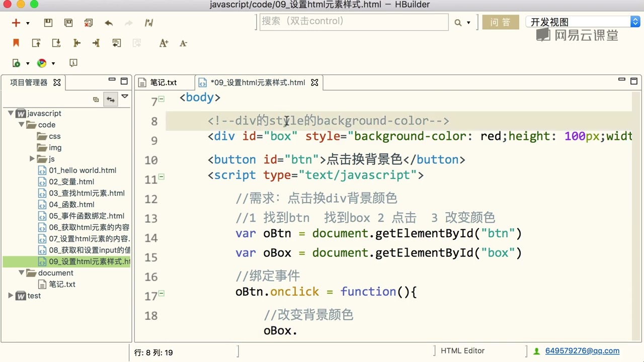Screen dimensions: 644x362
Task: Click the Save All icon
Action: (x=68, y=23)
